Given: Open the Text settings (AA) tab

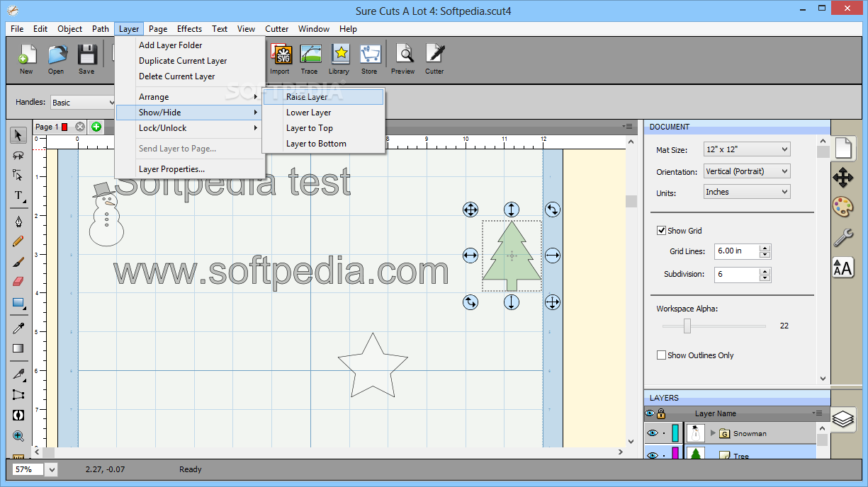Looking at the screenshot, I should 843,267.
